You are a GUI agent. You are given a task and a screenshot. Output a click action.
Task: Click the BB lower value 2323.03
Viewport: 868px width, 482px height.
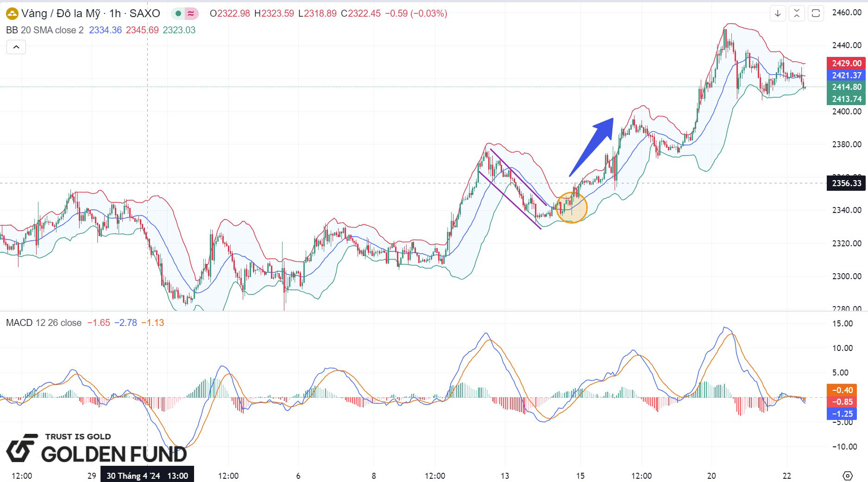[x=179, y=30]
